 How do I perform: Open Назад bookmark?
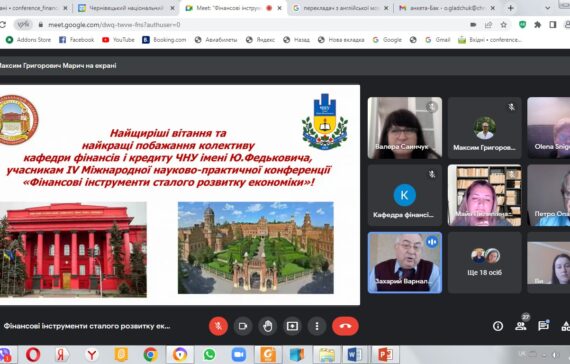pos(297,40)
